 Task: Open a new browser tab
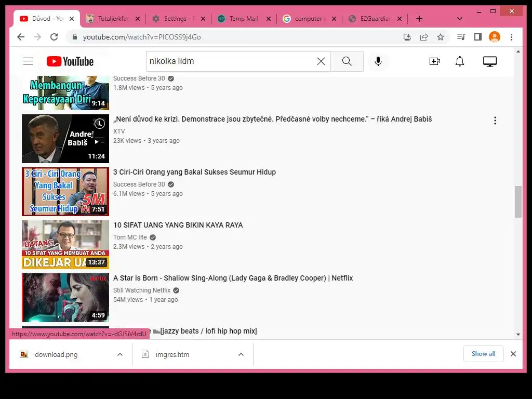pos(419,19)
